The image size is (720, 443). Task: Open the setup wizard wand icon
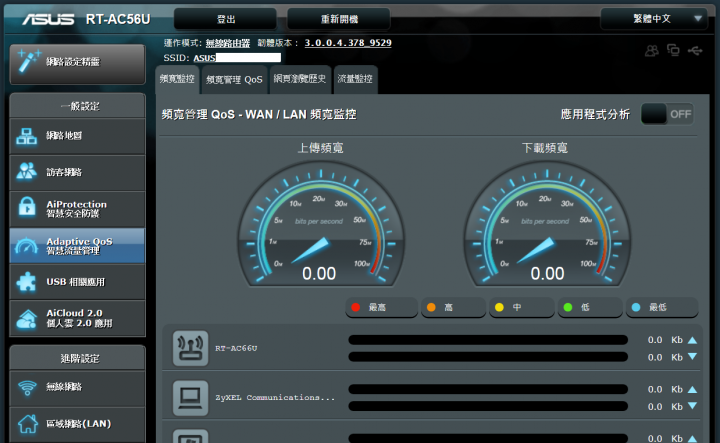[x=28, y=62]
